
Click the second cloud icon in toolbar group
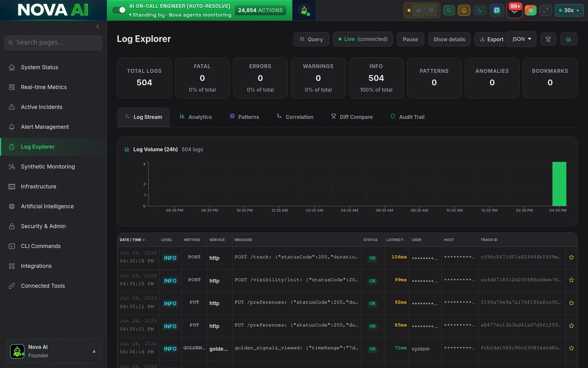431,11
